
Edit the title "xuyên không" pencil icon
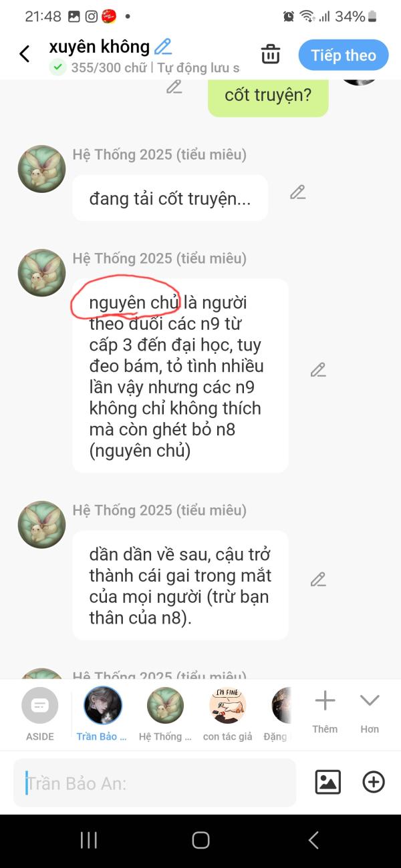tap(163, 47)
